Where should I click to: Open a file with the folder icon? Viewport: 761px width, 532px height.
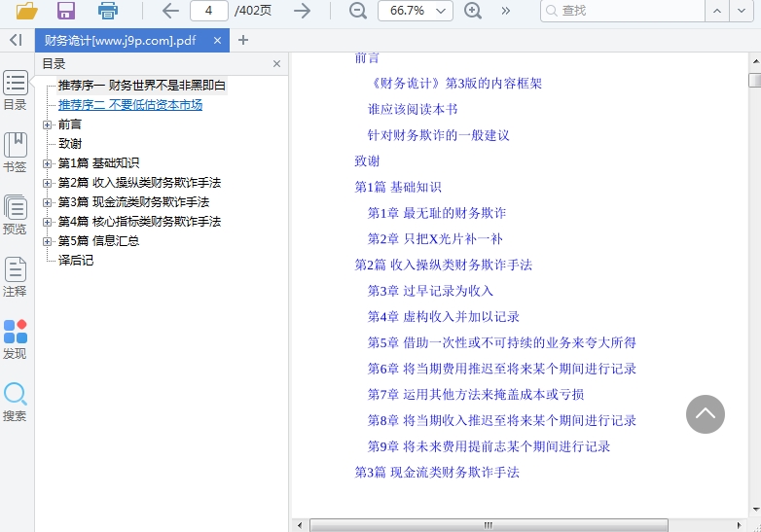pyautogui.click(x=26, y=11)
